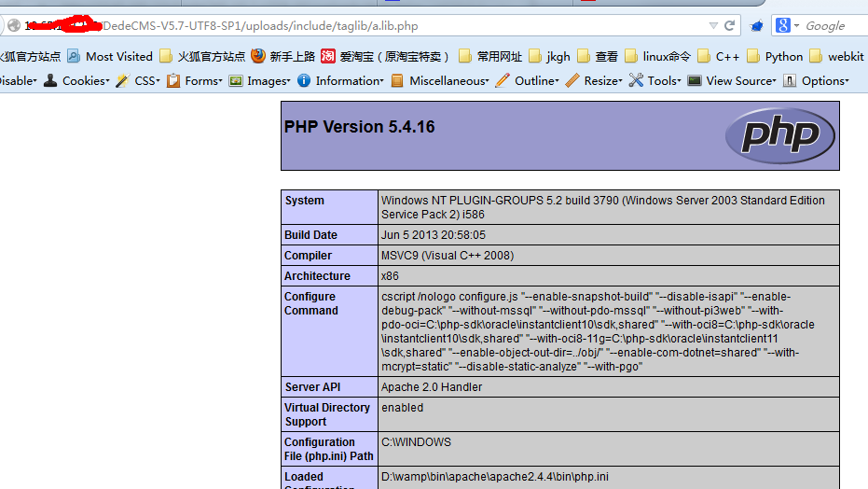
Task: Open the View Source toolbar menu
Action: [x=740, y=81]
